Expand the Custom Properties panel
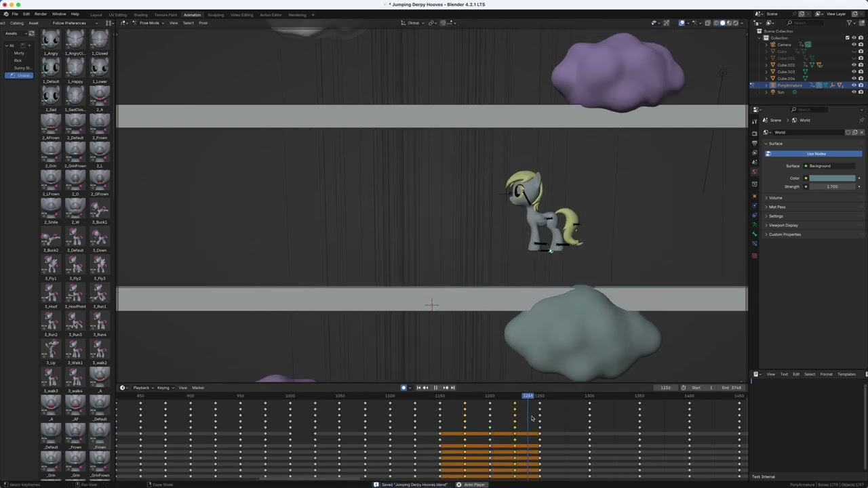Image resolution: width=868 pixels, height=488 pixels. click(x=784, y=235)
